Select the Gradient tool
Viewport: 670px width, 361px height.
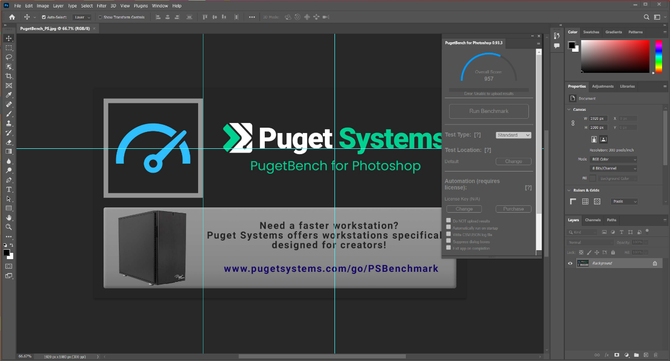9,151
